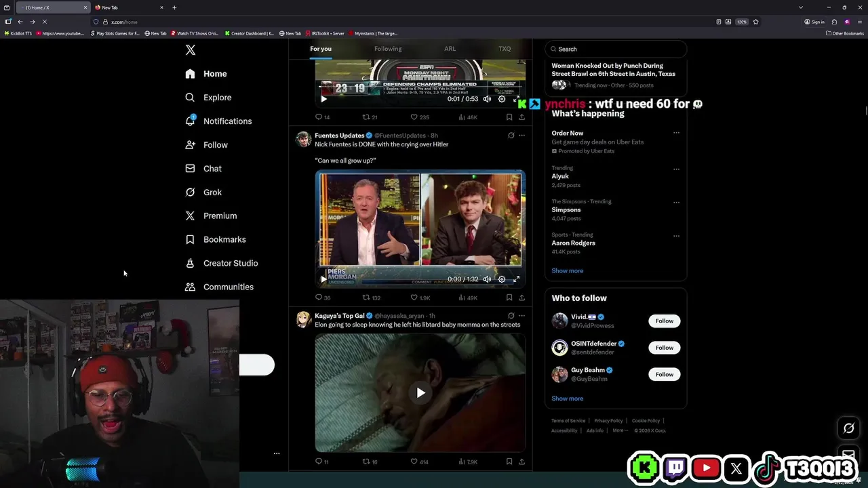Viewport: 868px width, 488px height.
Task: Open Notifications in the sidebar
Action: pyautogui.click(x=218, y=121)
